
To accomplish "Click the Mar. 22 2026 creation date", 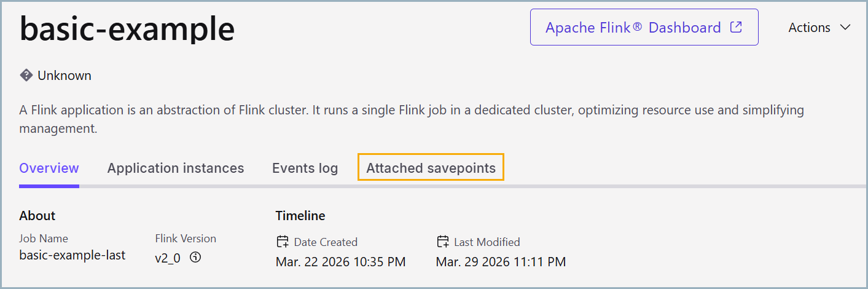I will 340,262.
